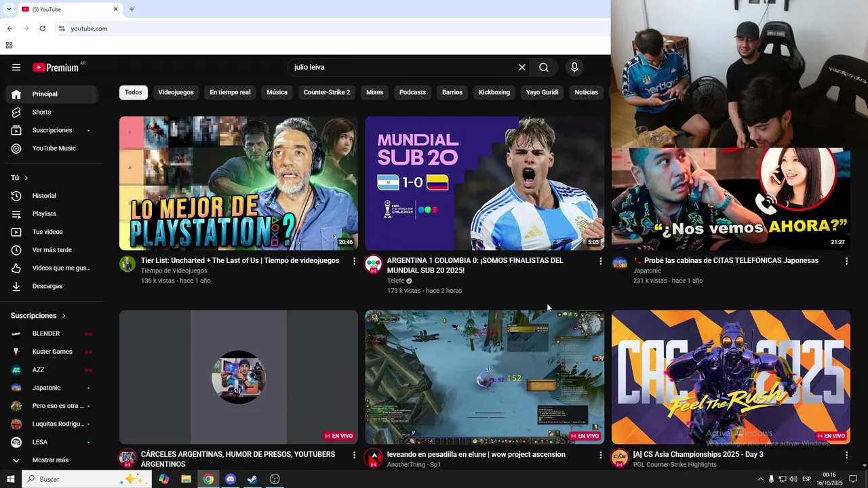Expand Suscripciones section heading chevron
The height and width of the screenshot is (488, 868).
(64, 316)
